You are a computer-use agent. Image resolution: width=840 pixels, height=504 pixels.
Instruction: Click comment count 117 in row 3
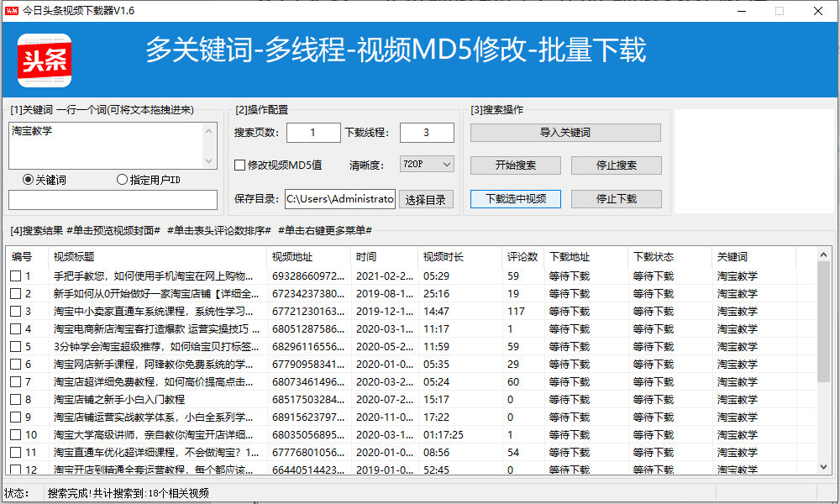point(516,311)
